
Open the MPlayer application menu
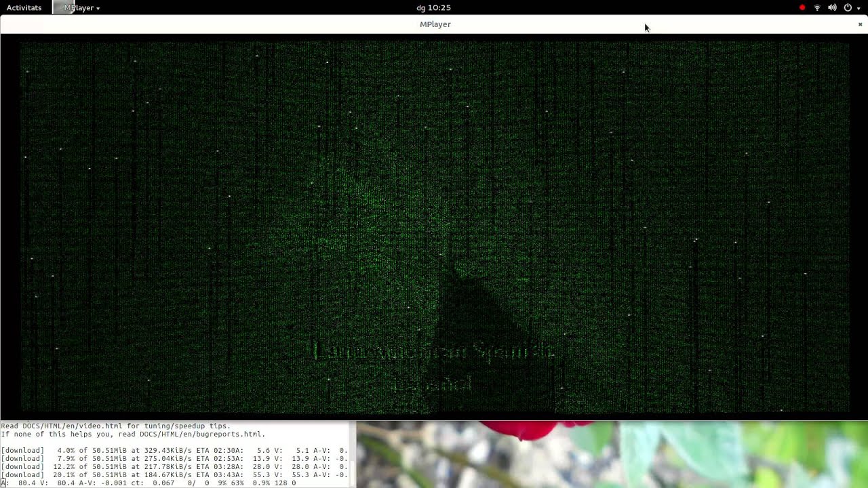78,7
